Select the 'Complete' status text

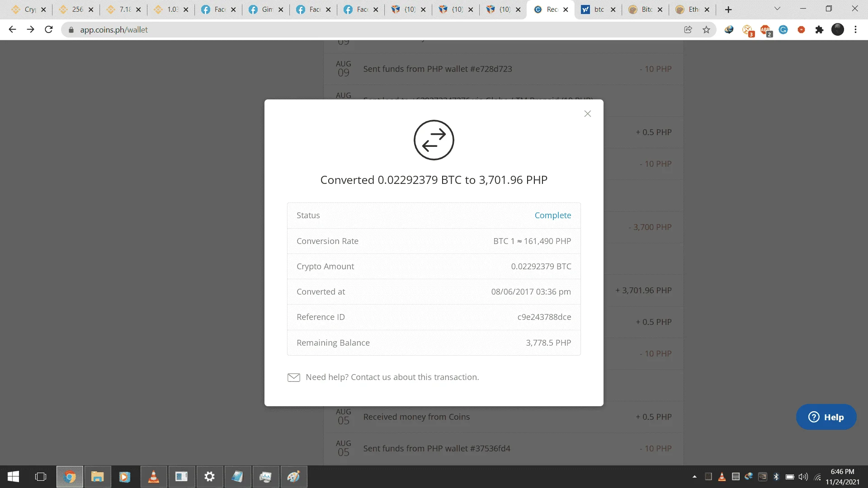click(552, 216)
